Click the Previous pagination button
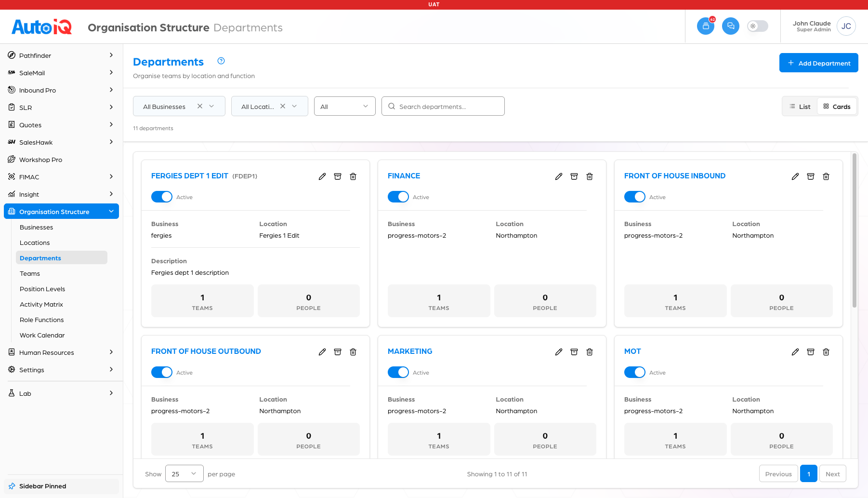 point(778,474)
